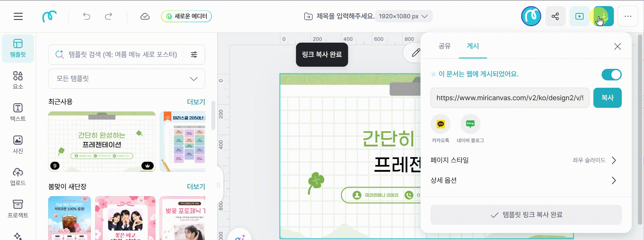Open 요소 in left sidebar
The width and height of the screenshot is (644, 240).
click(x=18, y=80)
